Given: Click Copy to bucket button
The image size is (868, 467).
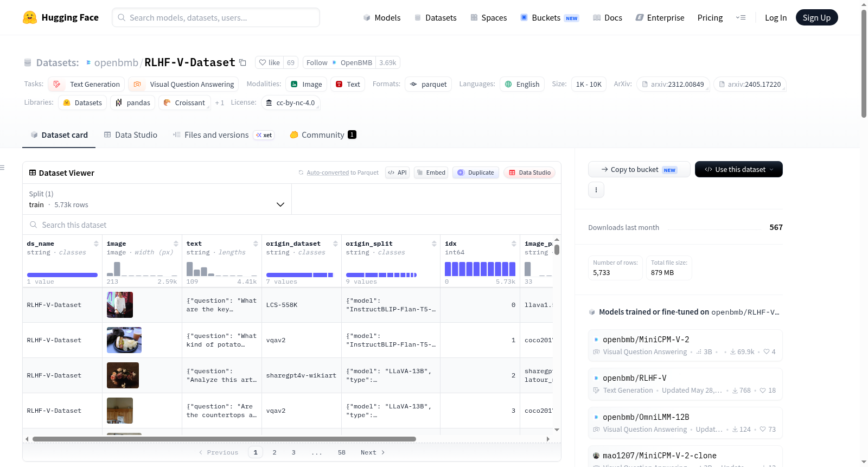Looking at the screenshot, I should point(639,169).
